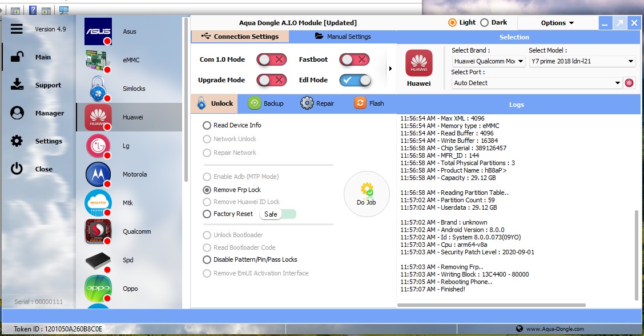Click the 'Android Version : 8.0.0' log line
Image resolution: width=644 pixels, height=336 pixels.
pos(452,230)
